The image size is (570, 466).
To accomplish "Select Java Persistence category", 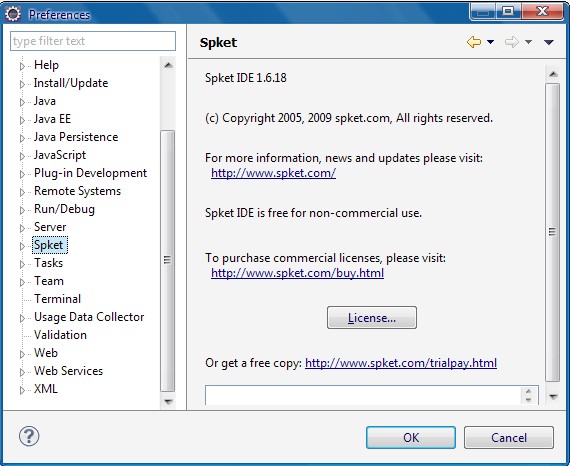I will click(76, 137).
